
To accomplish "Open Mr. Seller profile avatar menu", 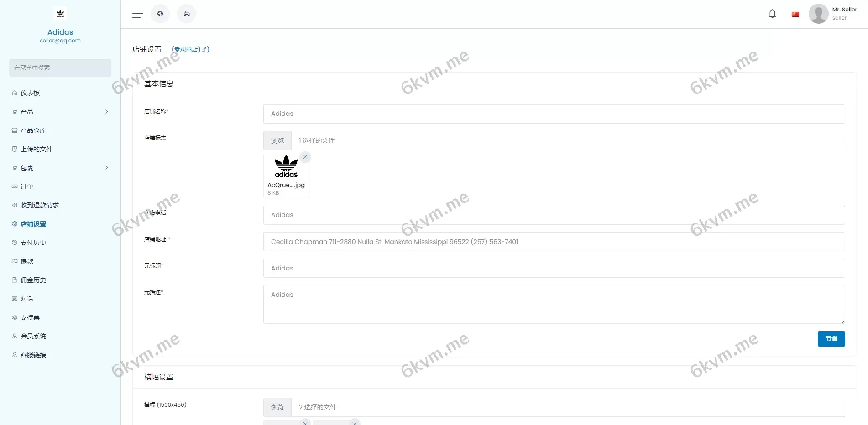I will pos(818,14).
